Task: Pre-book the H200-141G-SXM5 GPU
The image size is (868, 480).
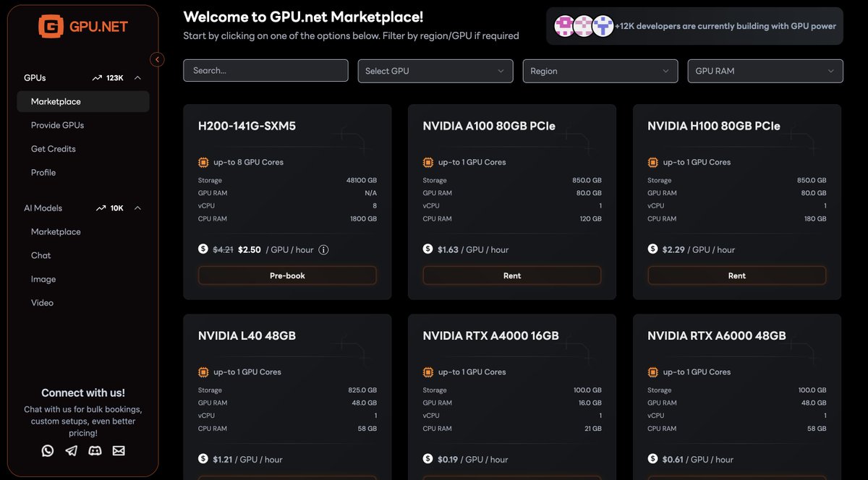Action: pyautogui.click(x=287, y=275)
